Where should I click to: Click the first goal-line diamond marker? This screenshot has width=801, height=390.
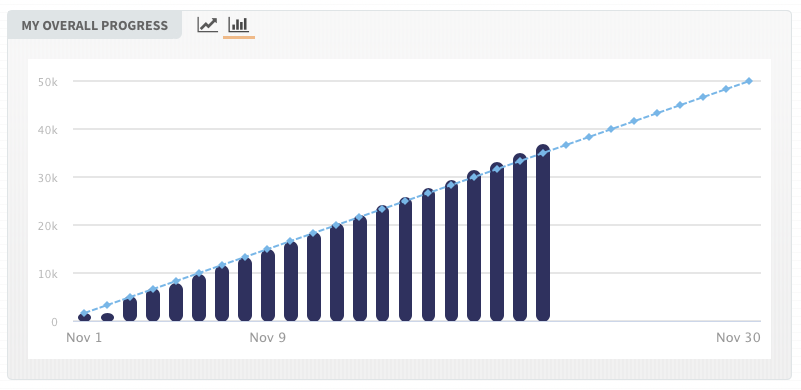[x=84, y=313]
